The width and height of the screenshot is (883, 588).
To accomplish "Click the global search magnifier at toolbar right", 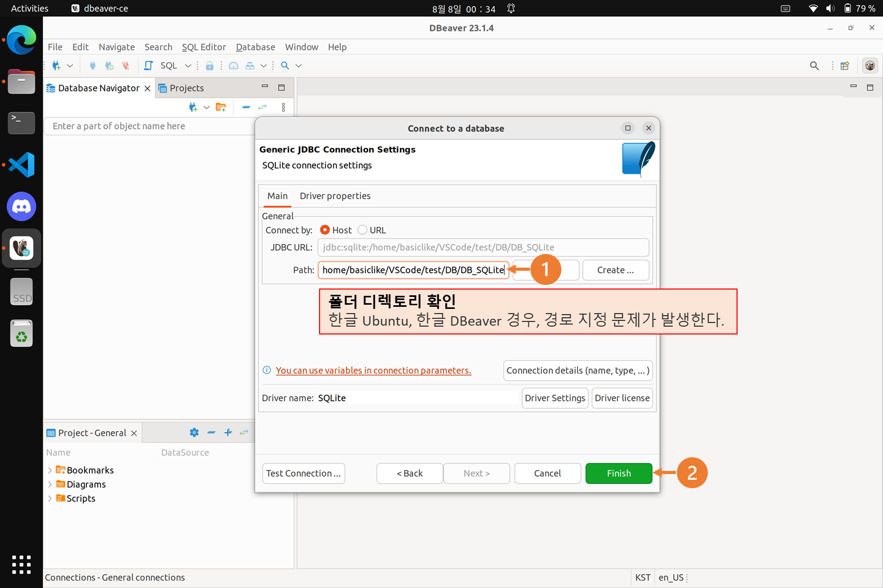I will (814, 65).
